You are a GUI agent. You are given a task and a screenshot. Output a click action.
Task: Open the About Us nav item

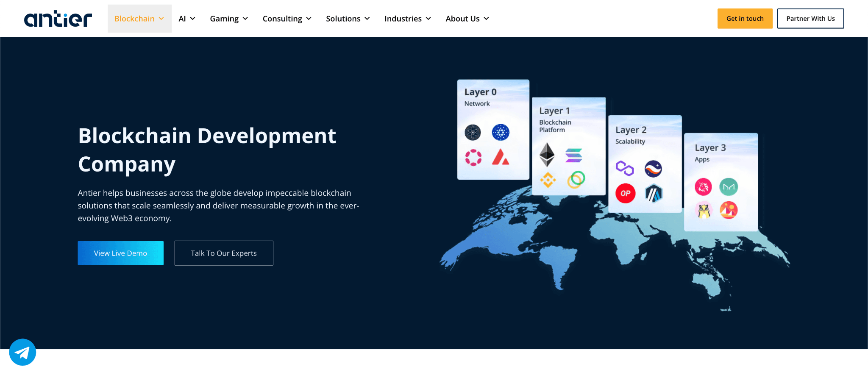[467, 19]
